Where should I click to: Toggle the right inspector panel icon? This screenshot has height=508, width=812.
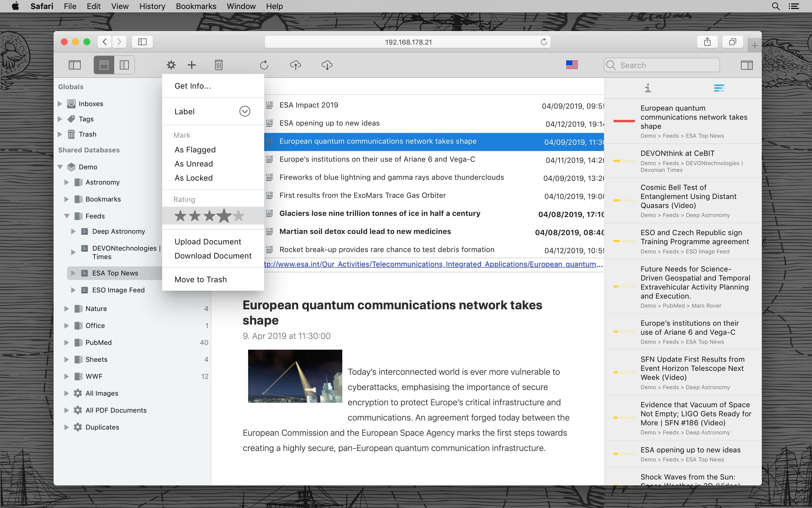pos(747,65)
